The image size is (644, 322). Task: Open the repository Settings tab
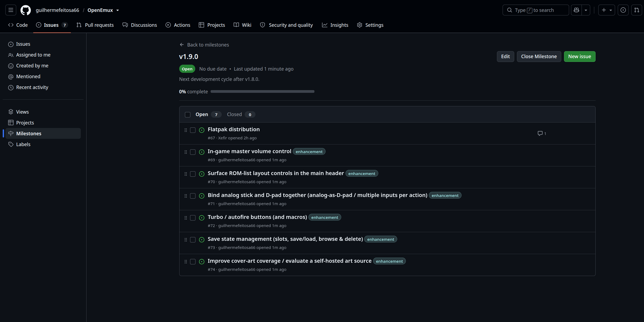pos(370,25)
